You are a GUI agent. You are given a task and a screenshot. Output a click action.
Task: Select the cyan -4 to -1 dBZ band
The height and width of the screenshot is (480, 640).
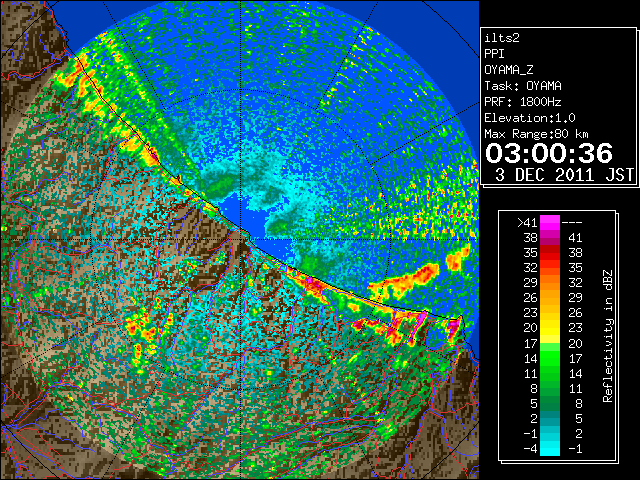(550, 449)
